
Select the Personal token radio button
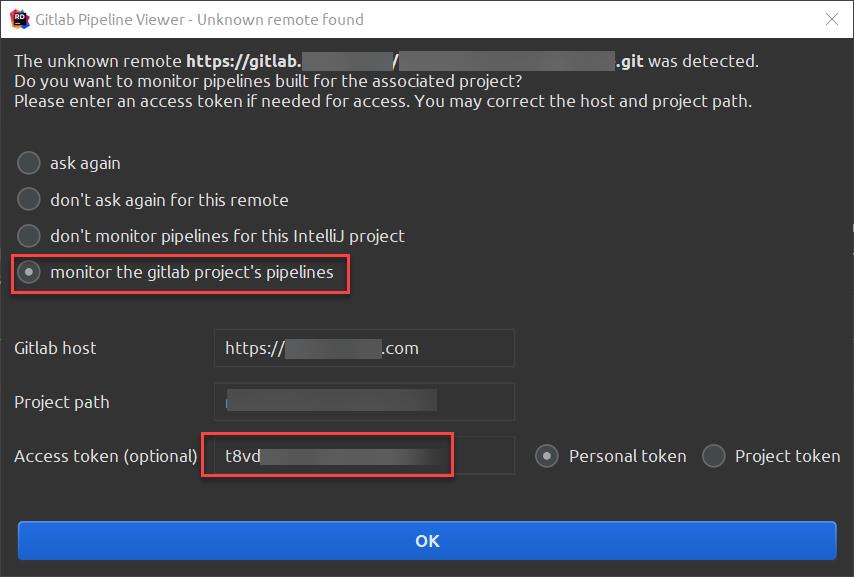pyautogui.click(x=547, y=456)
